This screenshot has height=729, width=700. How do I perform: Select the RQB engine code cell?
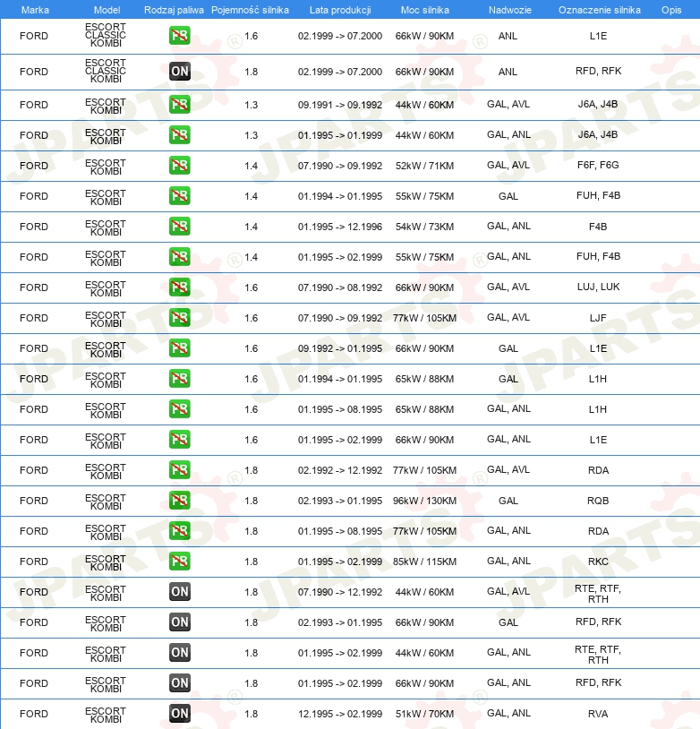[598, 501]
